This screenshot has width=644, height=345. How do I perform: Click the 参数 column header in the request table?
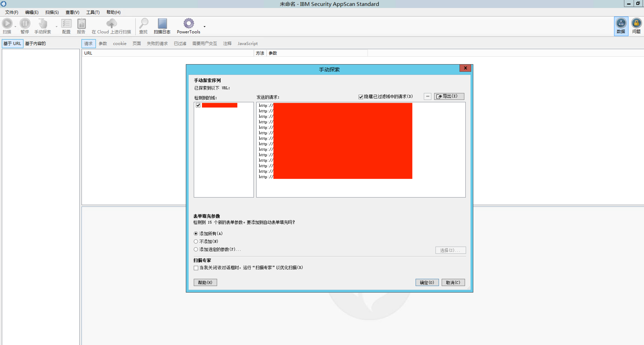coord(317,53)
